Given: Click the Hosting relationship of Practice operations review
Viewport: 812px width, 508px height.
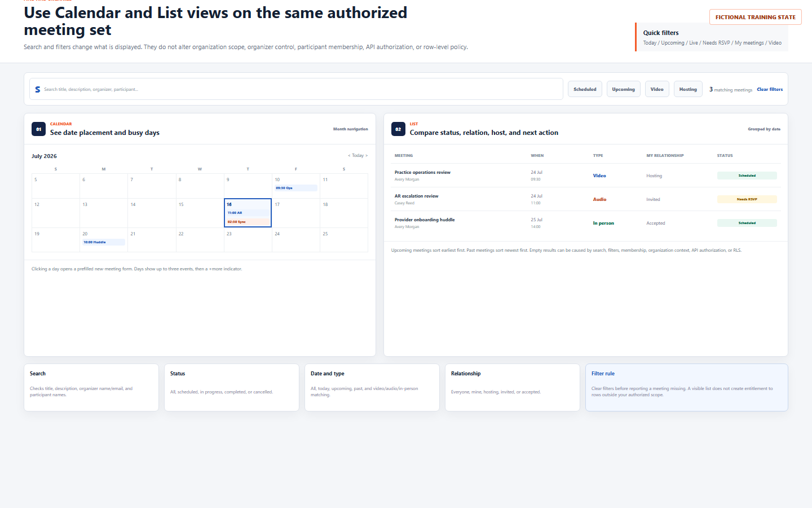Looking at the screenshot, I should [654, 176].
